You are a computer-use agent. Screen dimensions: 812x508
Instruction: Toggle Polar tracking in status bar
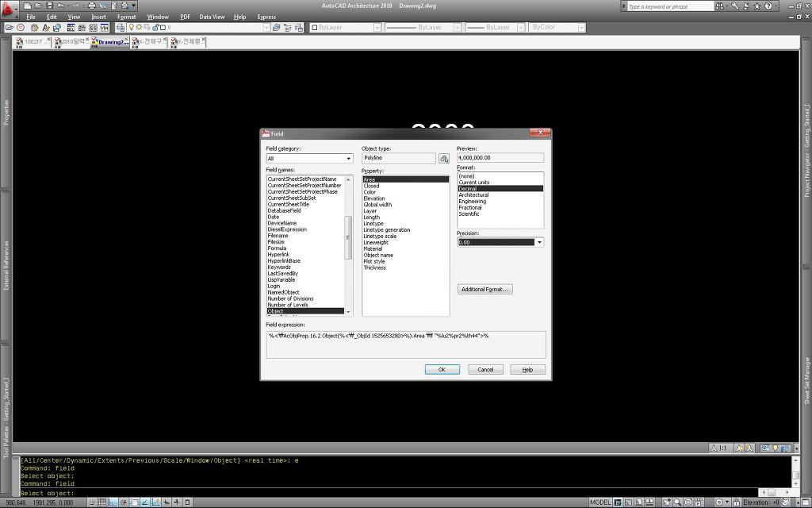click(123, 502)
